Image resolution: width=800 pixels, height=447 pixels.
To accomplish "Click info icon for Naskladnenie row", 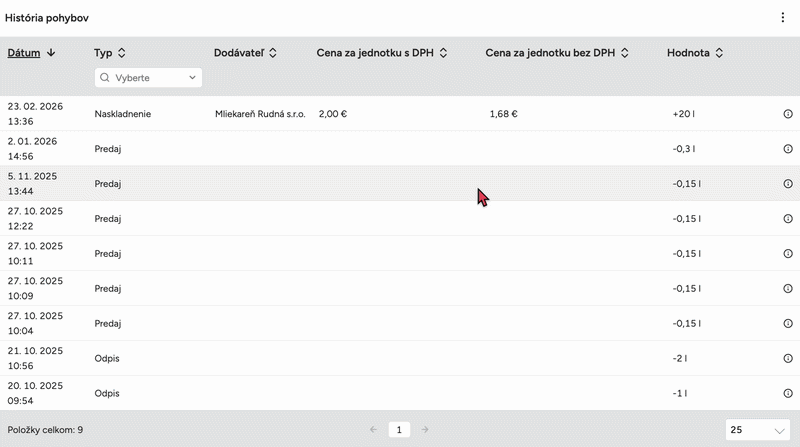I will [788, 114].
